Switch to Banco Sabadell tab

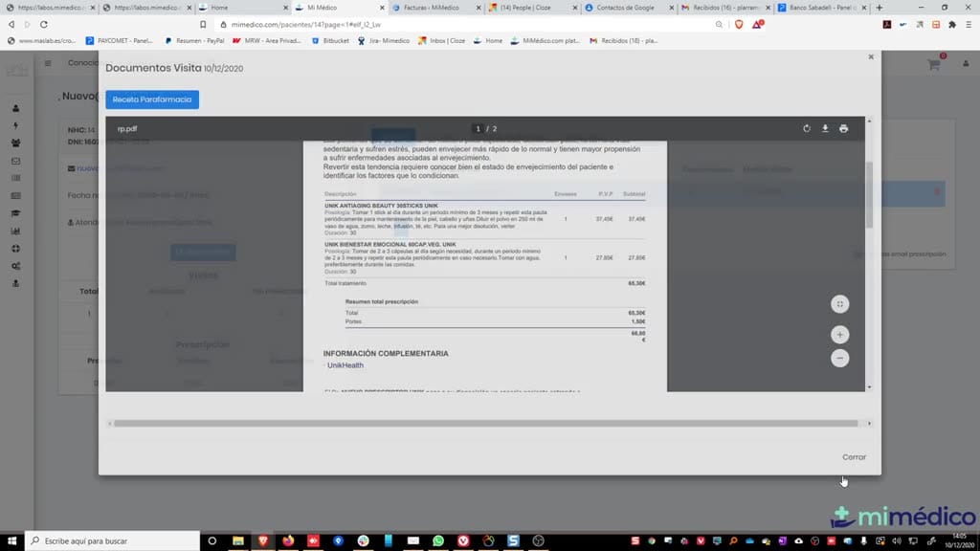click(821, 8)
